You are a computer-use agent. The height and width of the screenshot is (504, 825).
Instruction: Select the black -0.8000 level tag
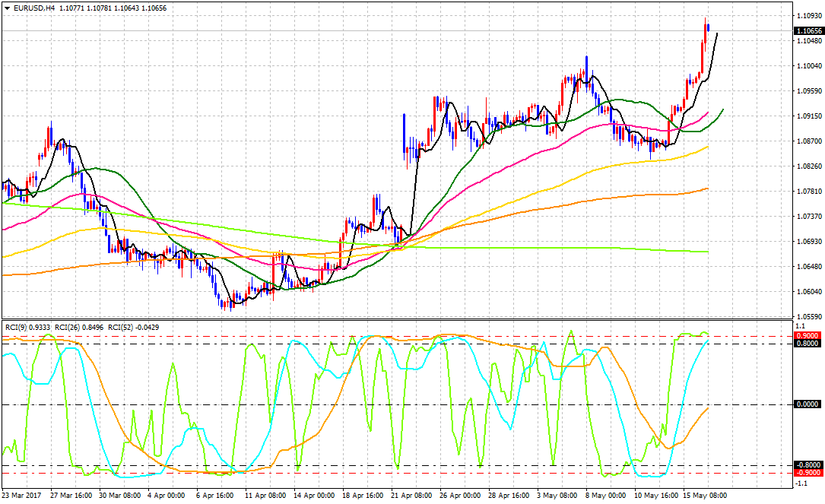point(807,465)
